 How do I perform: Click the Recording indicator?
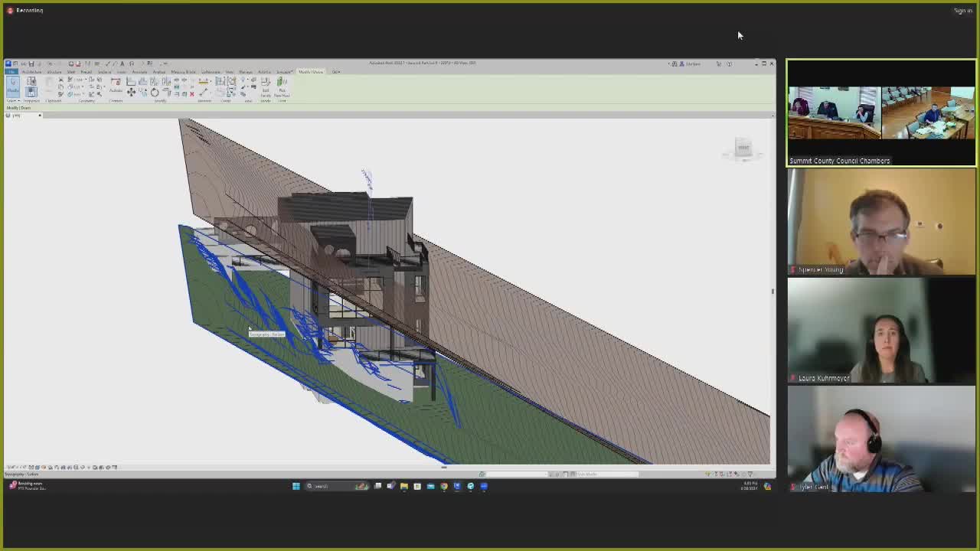[x=25, y=11]
